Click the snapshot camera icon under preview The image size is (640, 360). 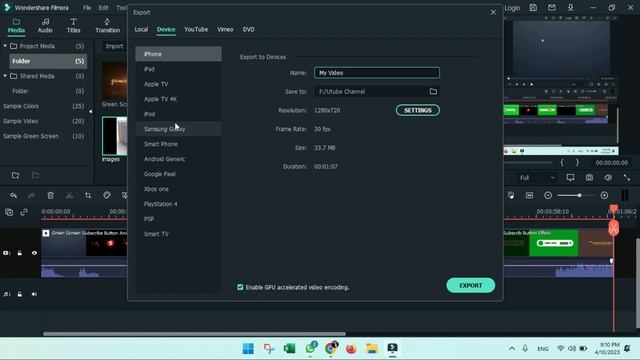tap(589, 178)
